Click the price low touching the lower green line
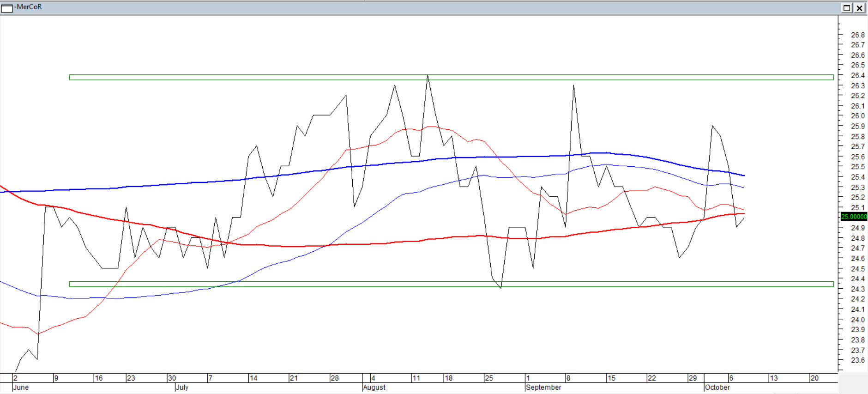This screenshot has height=394, width=868. click(501, 287)
